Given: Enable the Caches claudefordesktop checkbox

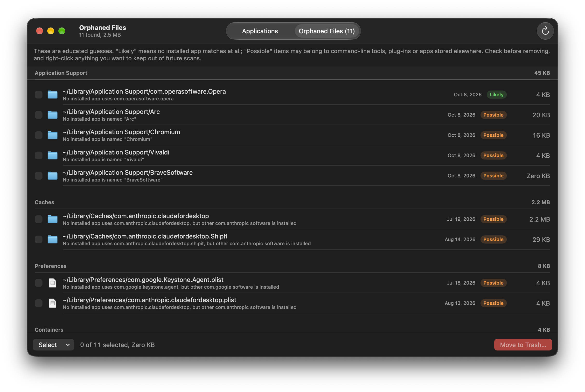Looking at the screenshot, I should (x=38, y=219).
